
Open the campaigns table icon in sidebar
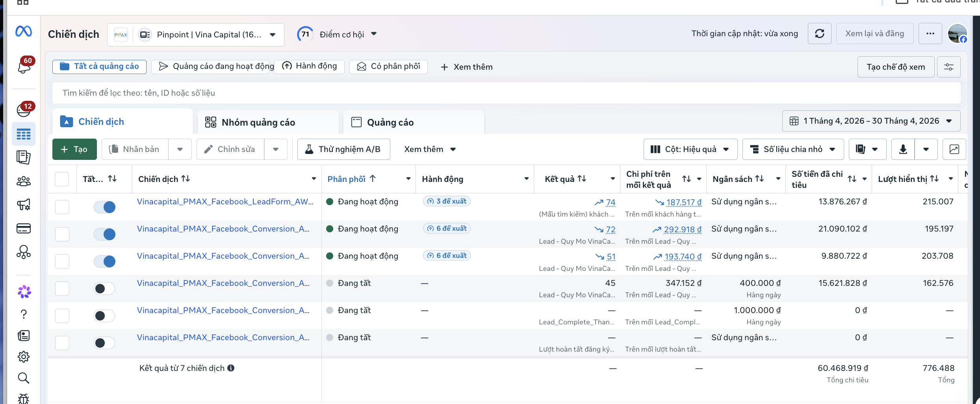(x=24, y=134)
